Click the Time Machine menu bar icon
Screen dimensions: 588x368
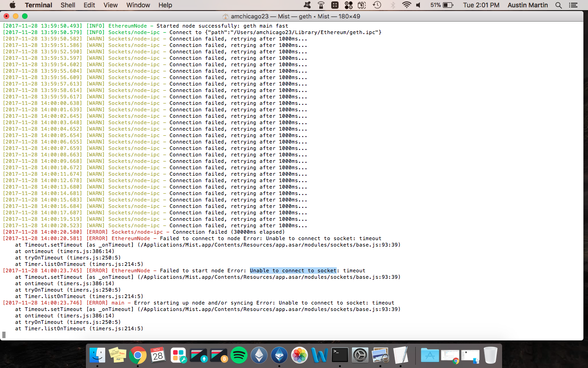[377, 5]
